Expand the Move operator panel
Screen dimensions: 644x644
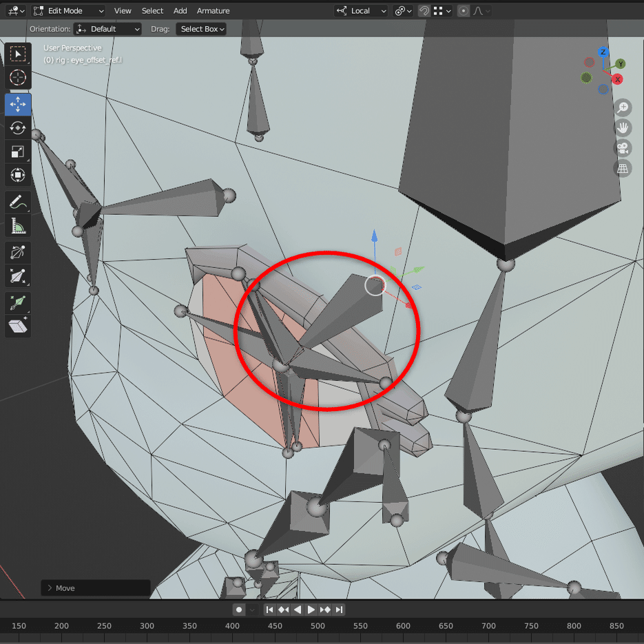coord(95,588)
